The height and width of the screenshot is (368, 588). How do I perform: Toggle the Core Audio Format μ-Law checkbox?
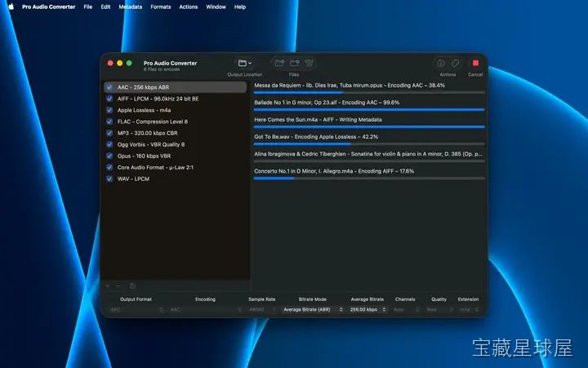(x=109, y=168)
